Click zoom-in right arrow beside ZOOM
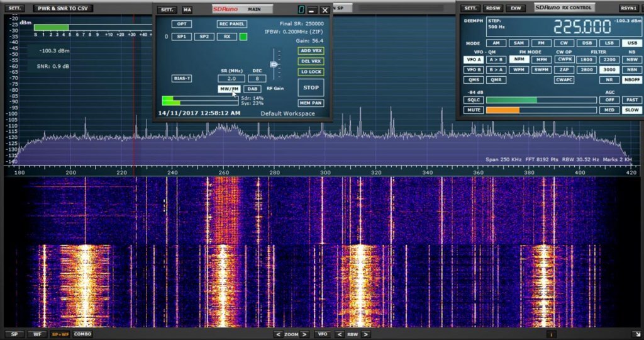The height and width of the screenshot is (340, 644). pyautogui.click(x=304, y=334)
